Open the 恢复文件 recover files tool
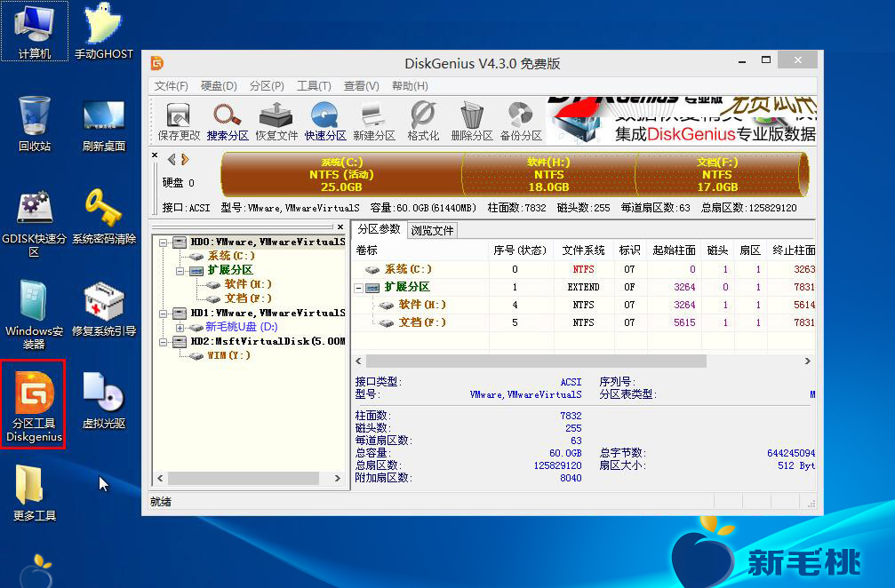Image resolution: width=895 pixels, height=588 pixels. 276,121
